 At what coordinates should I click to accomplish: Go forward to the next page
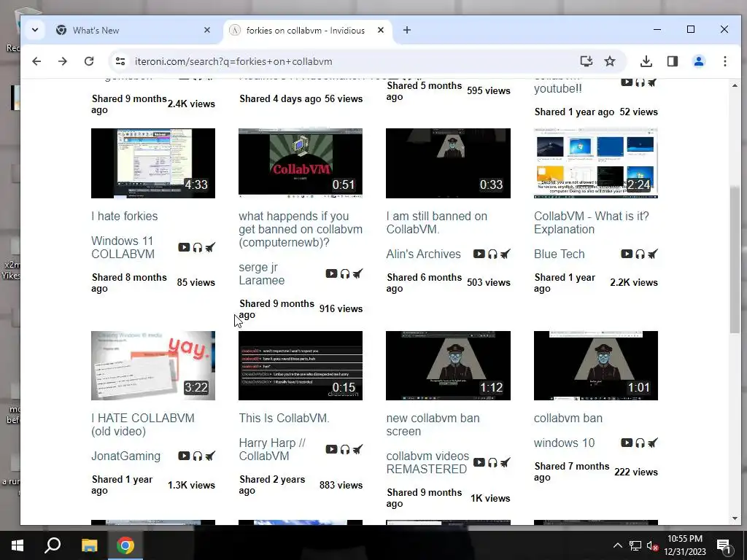(63, 61)
